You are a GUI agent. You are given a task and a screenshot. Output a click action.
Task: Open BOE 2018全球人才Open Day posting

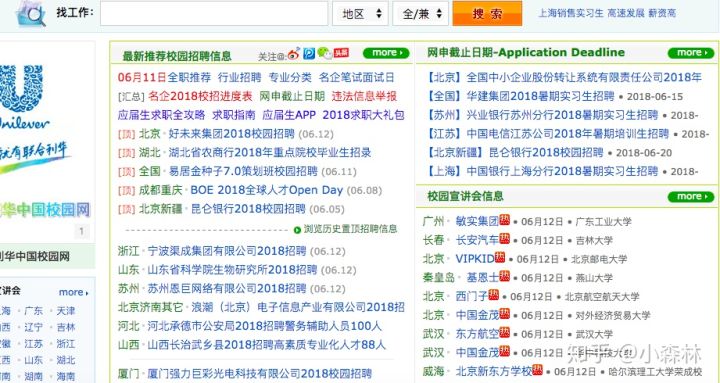[x=267, y=190]
